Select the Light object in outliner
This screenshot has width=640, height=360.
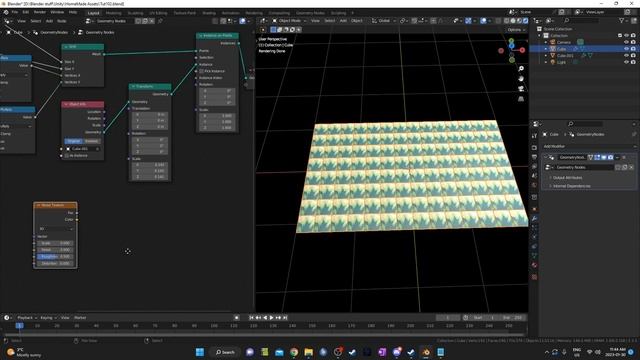tap(561, 62)
